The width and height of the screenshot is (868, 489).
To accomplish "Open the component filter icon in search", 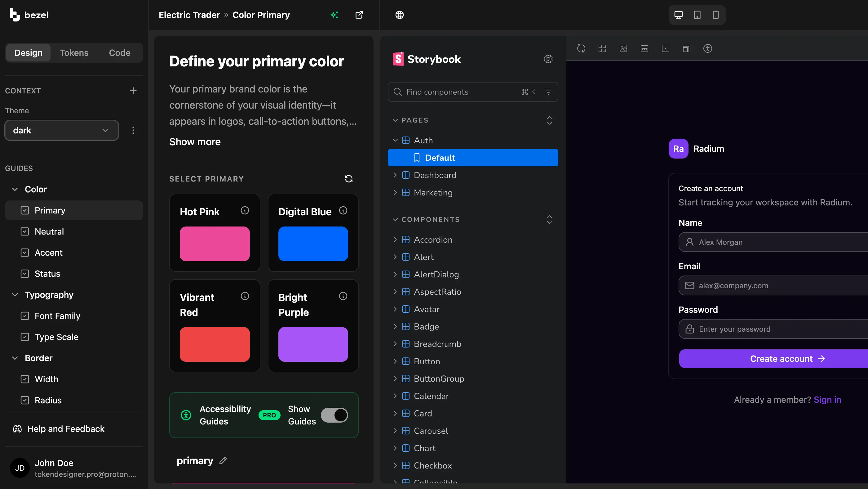I will [548, 92].
